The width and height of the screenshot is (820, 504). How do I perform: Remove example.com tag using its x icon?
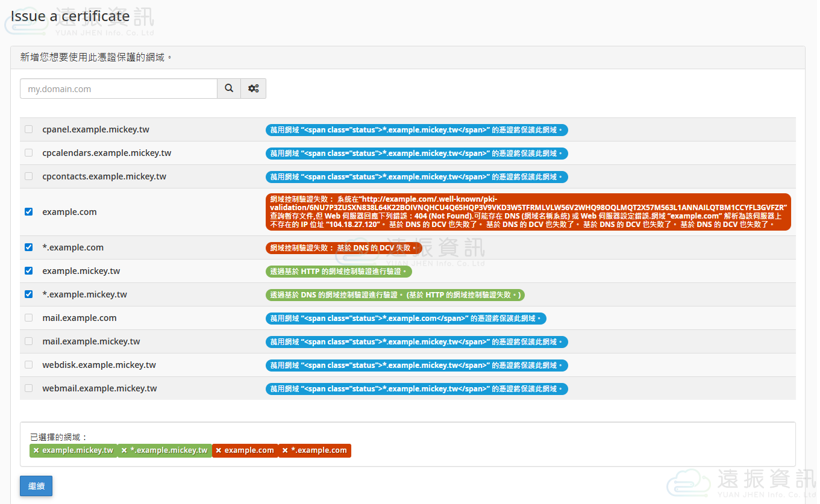tap(219, 450)
